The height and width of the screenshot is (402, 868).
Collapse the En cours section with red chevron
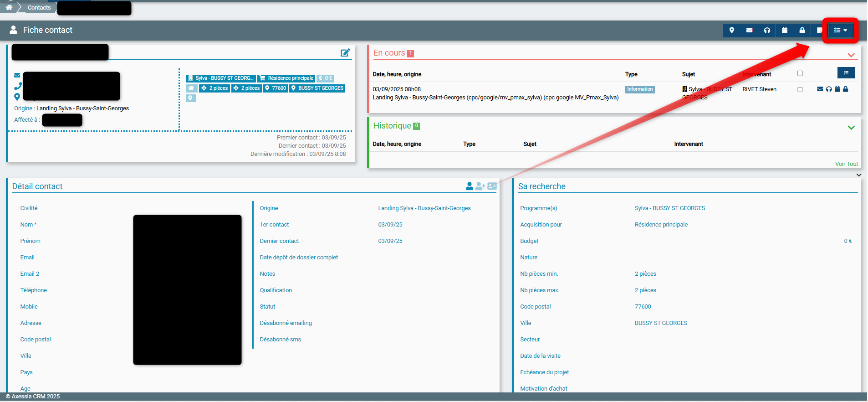point(851,55)
